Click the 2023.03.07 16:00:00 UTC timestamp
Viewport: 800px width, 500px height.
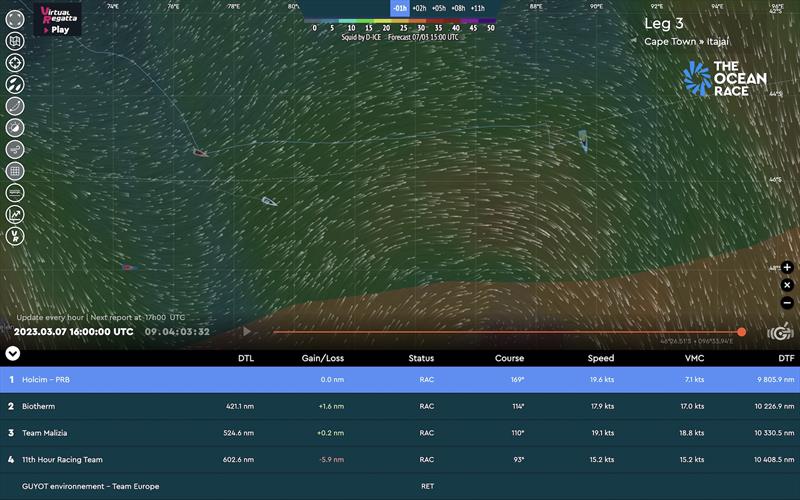[x=73, y=332]
